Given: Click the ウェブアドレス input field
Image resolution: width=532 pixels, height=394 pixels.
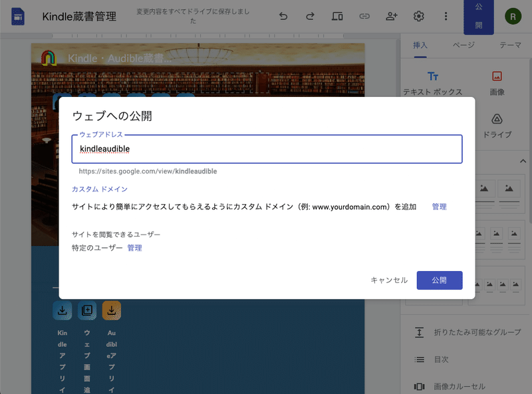Looking at the screenshot, I should point(267,149).
